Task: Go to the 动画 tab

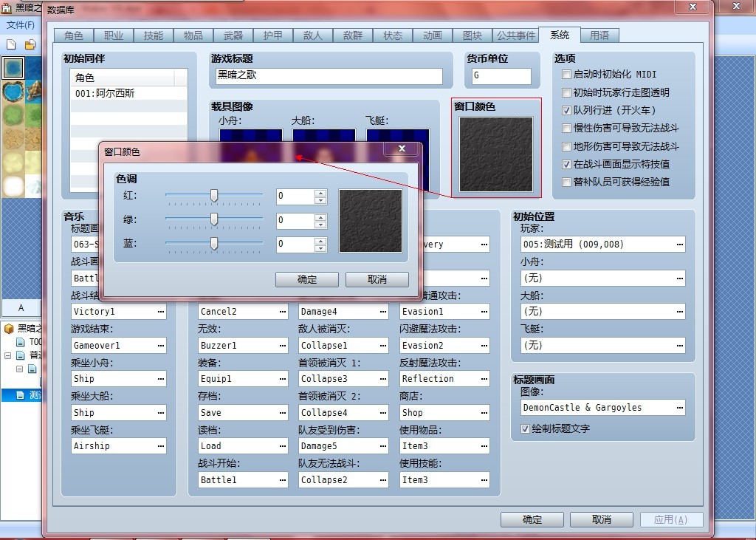Action: (x=433, y=35)
